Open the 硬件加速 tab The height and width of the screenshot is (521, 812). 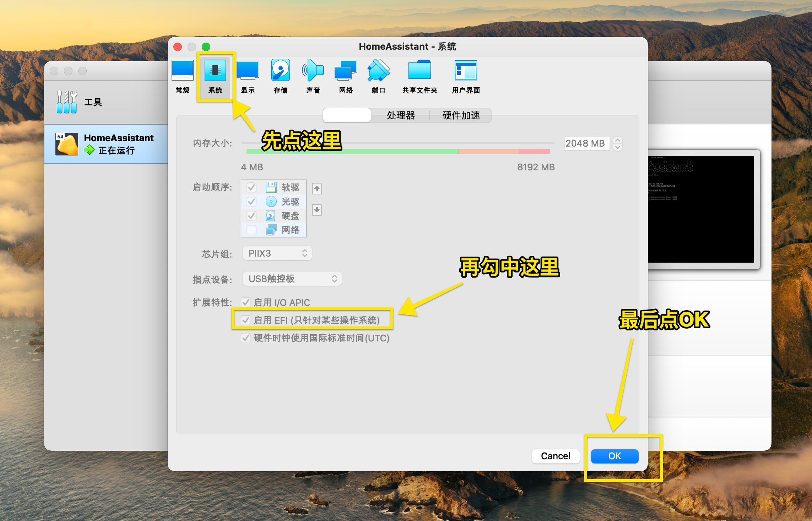click(461, 115)
